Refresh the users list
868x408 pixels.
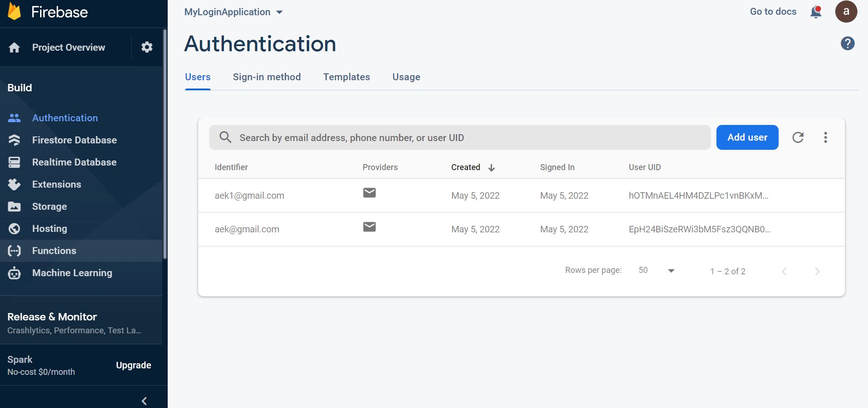pyautogui.click(x=798, y=137)
